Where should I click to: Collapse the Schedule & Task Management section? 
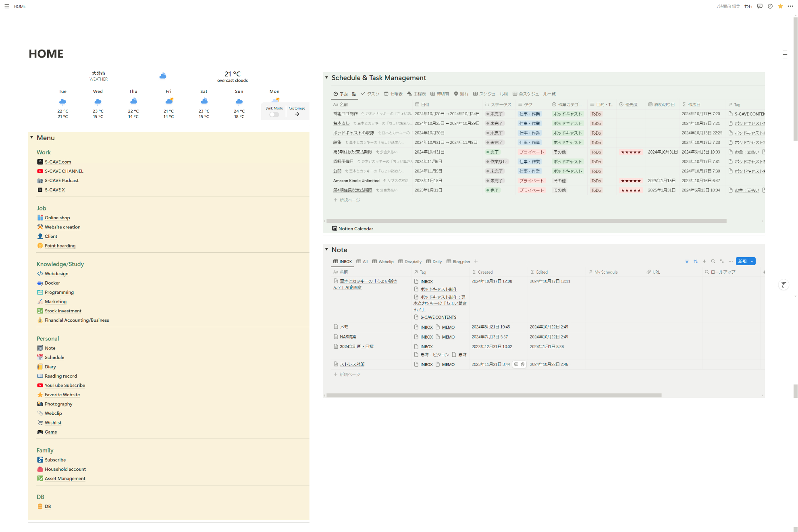coord(326,78)
